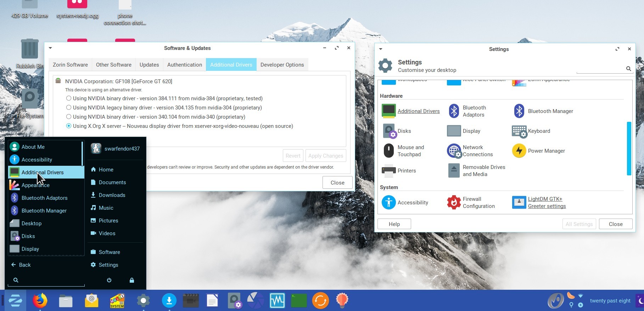Open Firewall Configuration in Settings
The width and height of the screenshot is (644, 311).
[471, 203]
